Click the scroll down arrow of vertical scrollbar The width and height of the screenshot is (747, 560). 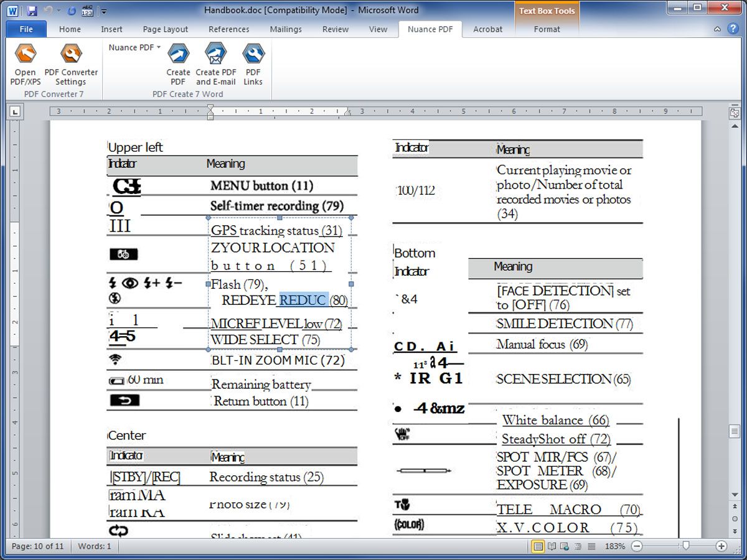[x=735, y=495]
